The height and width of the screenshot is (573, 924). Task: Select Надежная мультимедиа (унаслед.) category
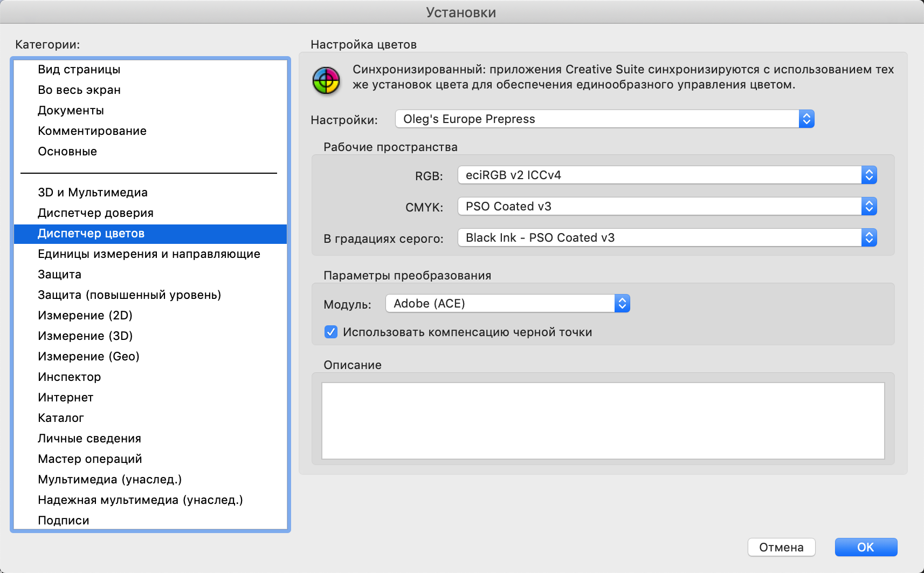pyautogui.click(x=150, y=500)
